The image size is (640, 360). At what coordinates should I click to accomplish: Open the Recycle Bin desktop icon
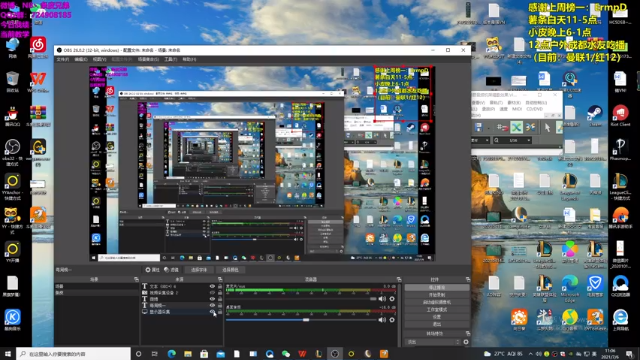point(12,82)
